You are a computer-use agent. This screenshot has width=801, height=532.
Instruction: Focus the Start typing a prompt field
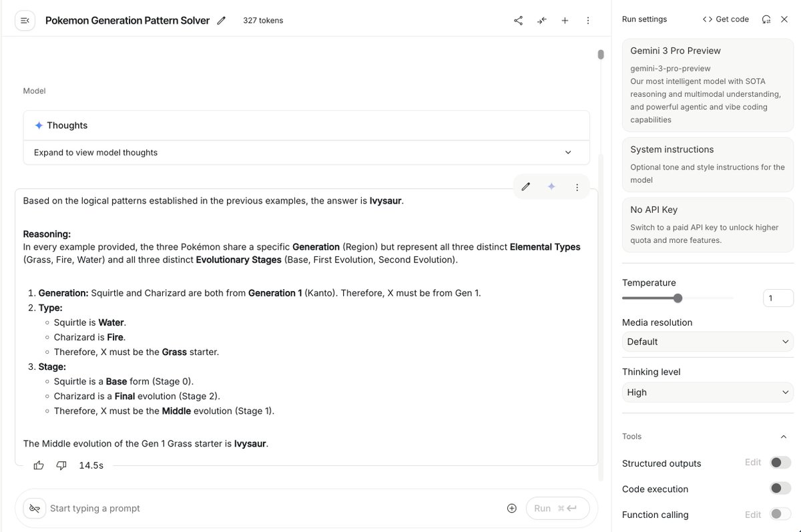tap(274, 508)
